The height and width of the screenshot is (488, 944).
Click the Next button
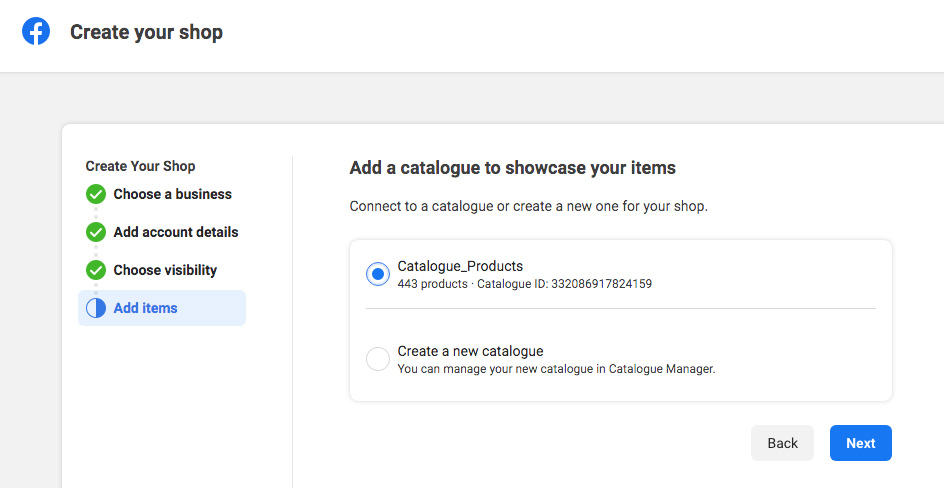[861, 443]
